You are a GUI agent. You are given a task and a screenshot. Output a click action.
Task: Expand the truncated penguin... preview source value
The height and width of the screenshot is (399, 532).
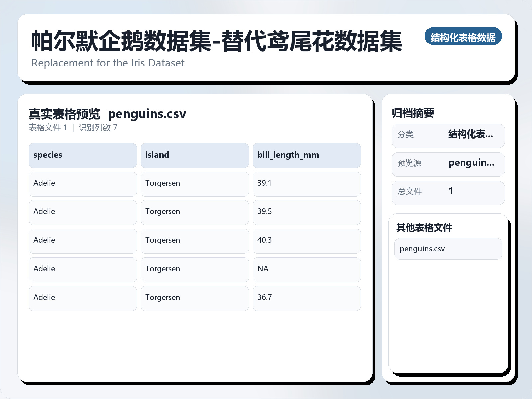[471, 163]
